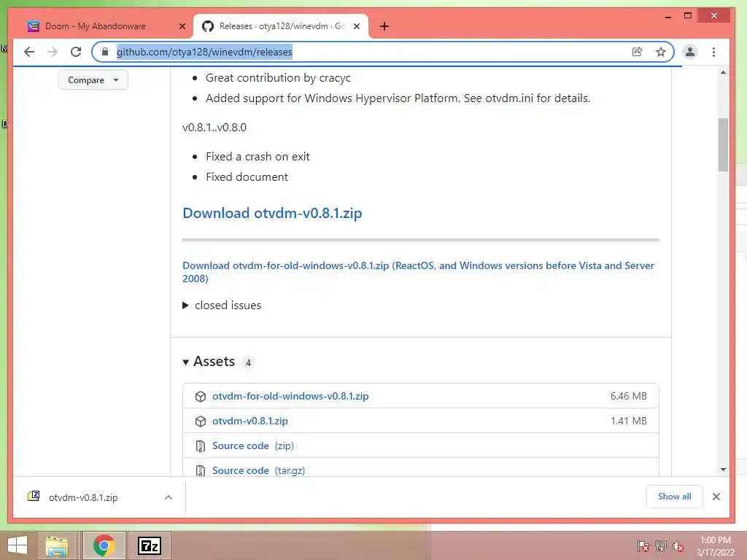
Task: Click package icon beside otvdm-for-old-windows asset
Action: [201, 396]
